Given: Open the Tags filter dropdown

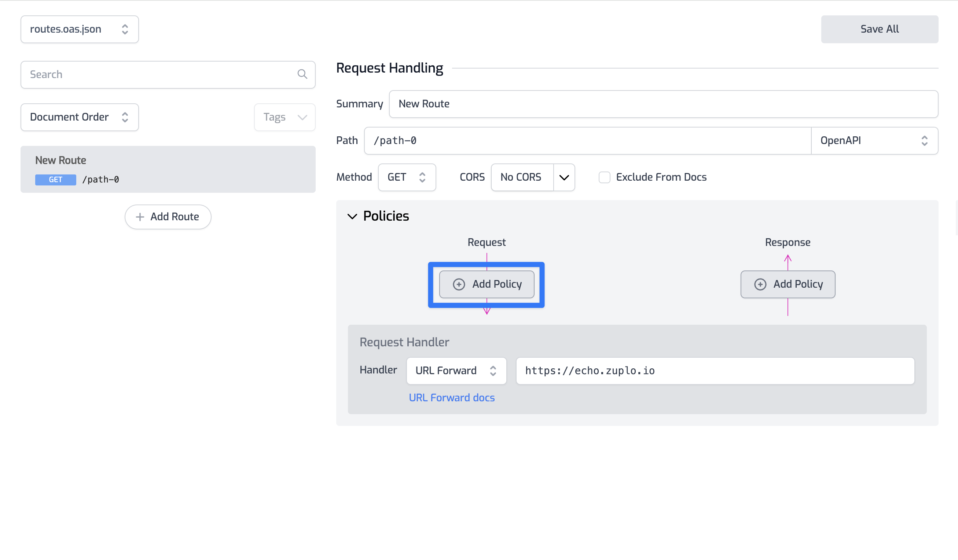Looking at the screenshot, I should point(285,117).
